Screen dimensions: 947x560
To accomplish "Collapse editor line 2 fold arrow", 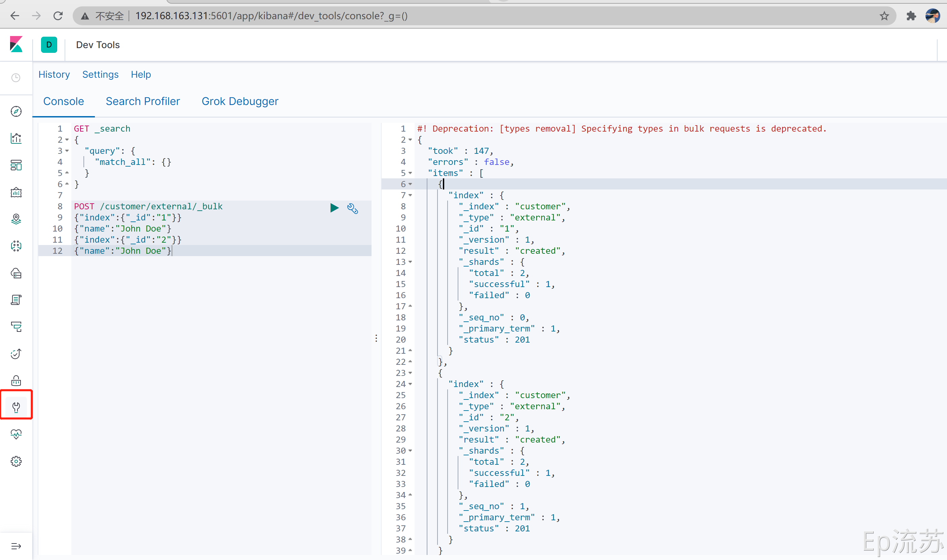I will tap(67, 140).
